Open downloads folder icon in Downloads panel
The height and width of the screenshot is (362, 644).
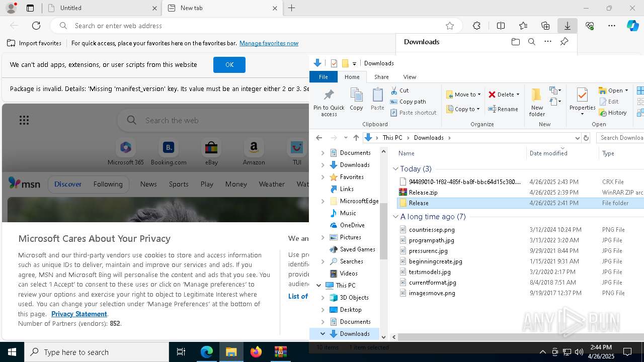point(516,42)
